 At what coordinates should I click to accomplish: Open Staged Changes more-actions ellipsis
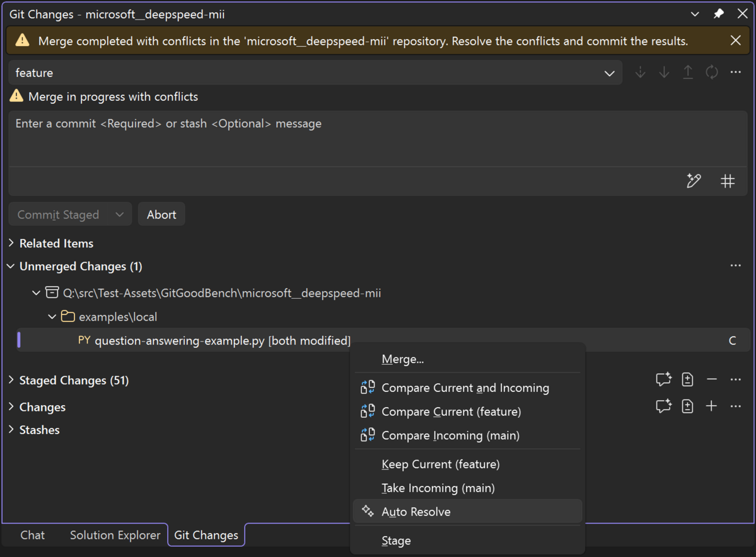click(x=735, y=379)
